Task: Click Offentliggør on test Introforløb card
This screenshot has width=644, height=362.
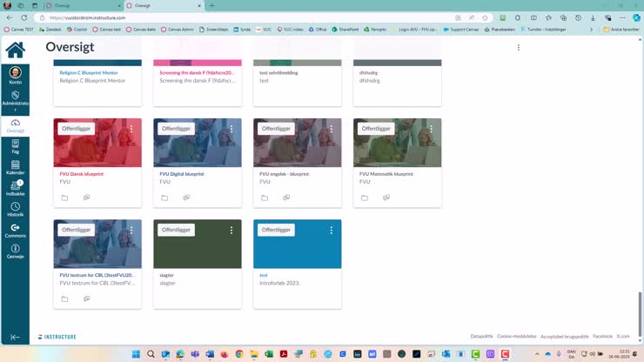Action: click(x=276, y=230)
